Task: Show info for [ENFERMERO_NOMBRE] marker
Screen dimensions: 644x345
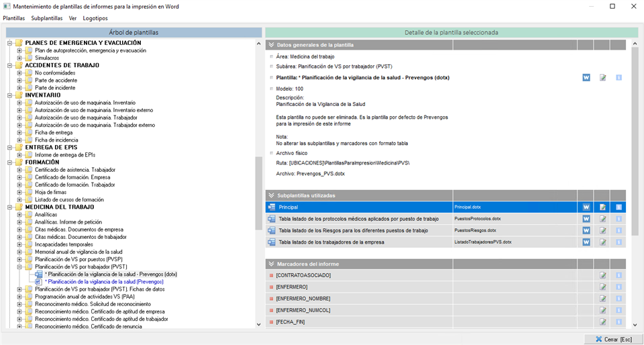Action: click(x=619, y=299)
